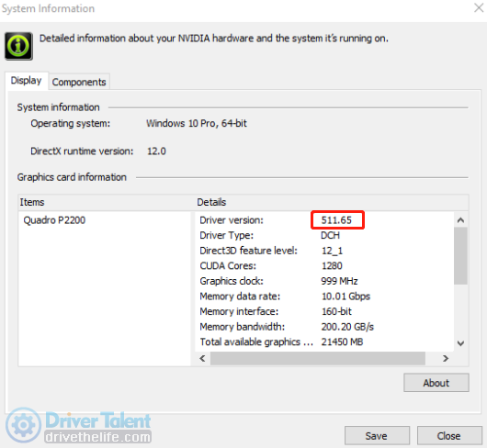487x448 pixels.
Task: Click the 160-bit value
Action: click(x=336, y=311)
